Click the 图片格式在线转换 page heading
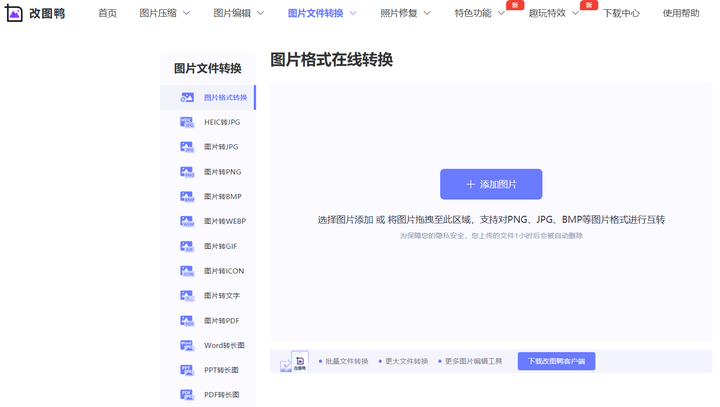The image size is (720, 407). tap(332, 60)
